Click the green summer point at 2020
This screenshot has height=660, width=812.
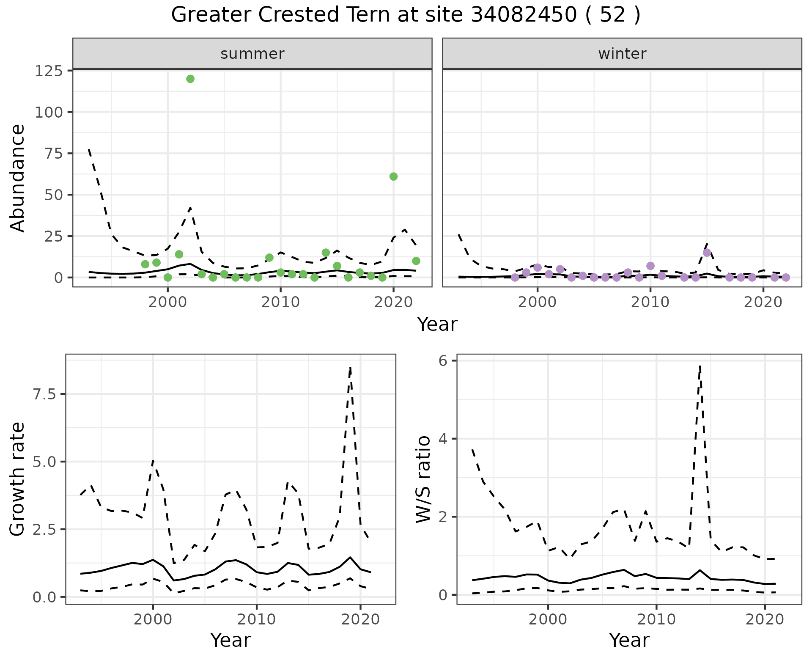(393, 176)
